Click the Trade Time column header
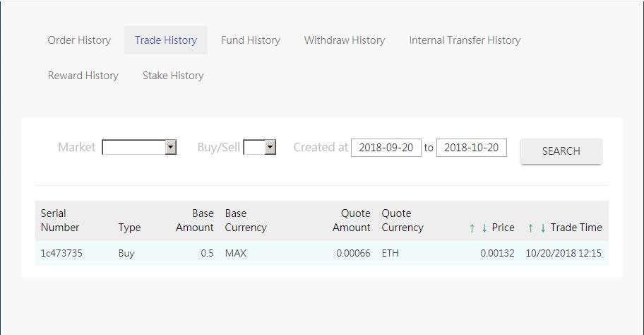 click(576, 228)
